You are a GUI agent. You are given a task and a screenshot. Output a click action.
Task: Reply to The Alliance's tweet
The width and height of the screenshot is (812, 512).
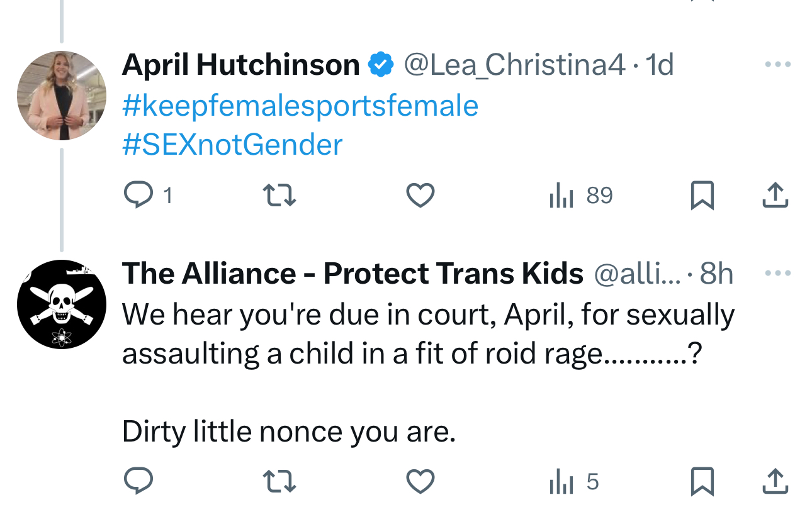[138, 482]
